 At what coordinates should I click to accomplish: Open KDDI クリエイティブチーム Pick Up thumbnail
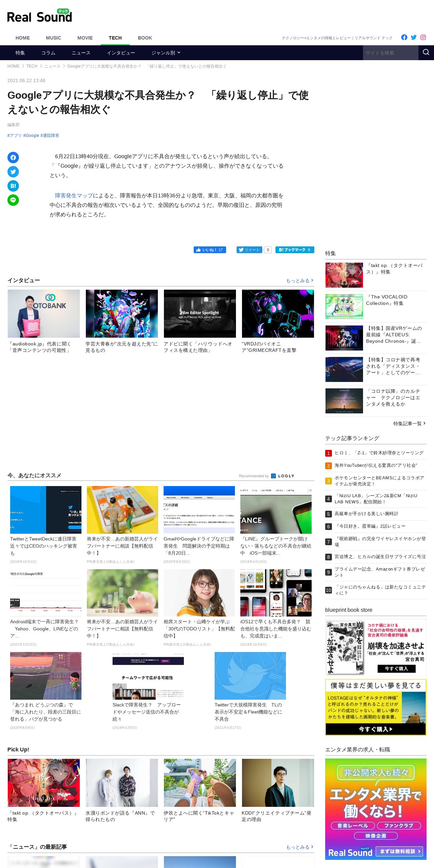(278, 783)
